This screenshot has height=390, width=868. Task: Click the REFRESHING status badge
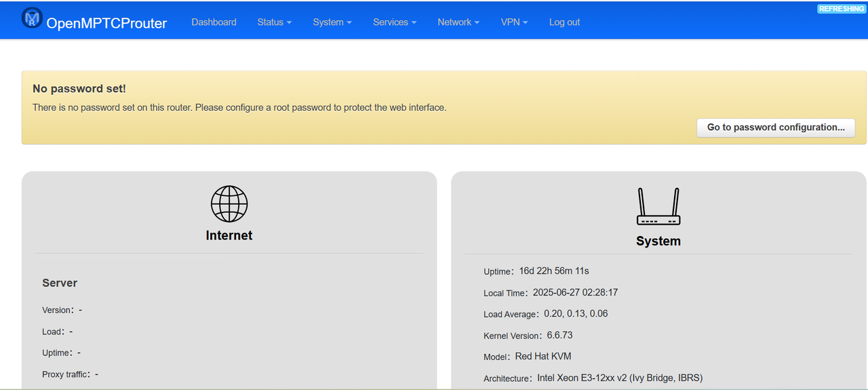pyautogui.click(x=842, y=9)
